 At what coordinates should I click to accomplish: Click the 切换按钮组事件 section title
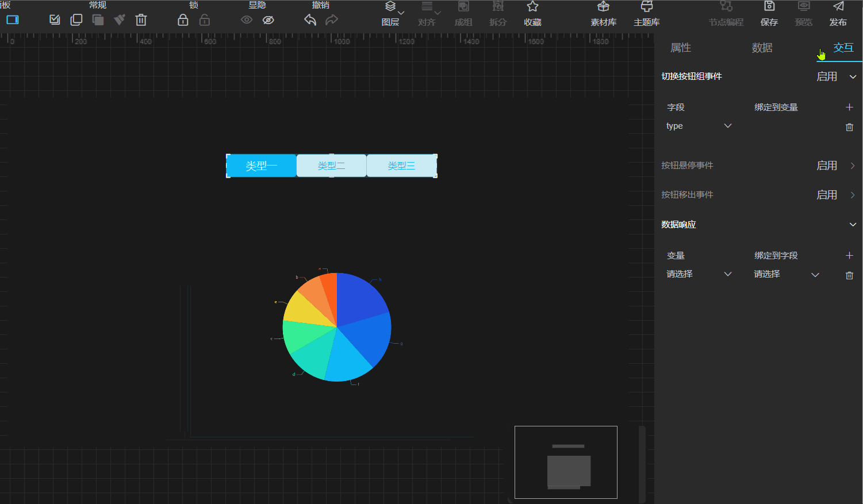point(692,76)
